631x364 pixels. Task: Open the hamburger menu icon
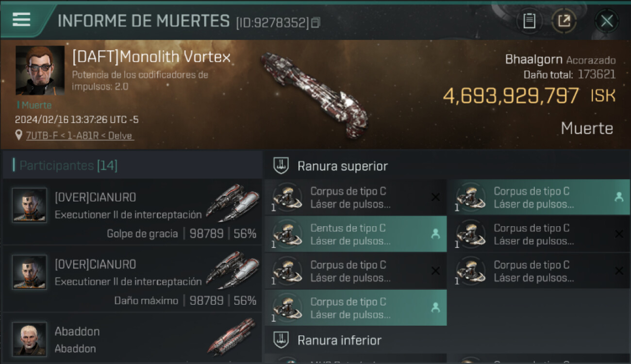click(21, 19)
